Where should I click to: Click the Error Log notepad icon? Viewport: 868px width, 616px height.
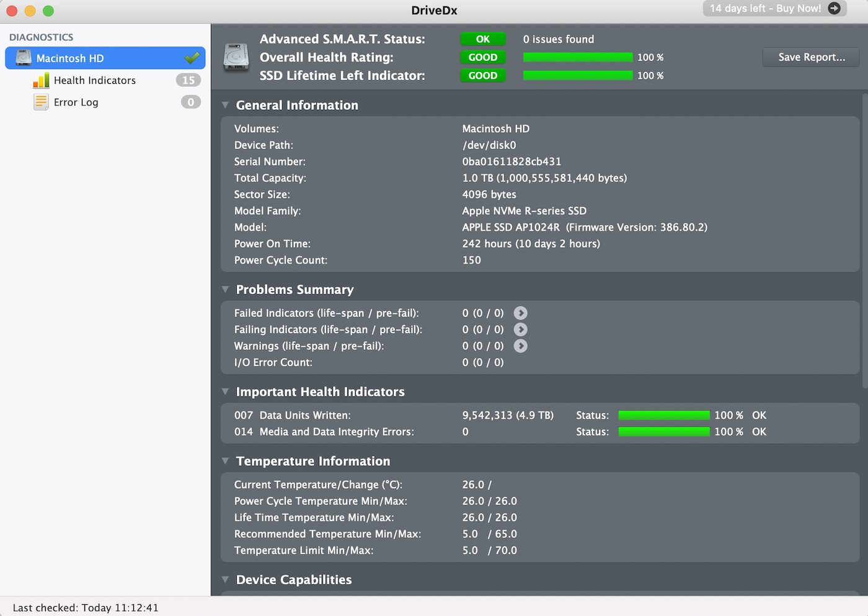41,102
